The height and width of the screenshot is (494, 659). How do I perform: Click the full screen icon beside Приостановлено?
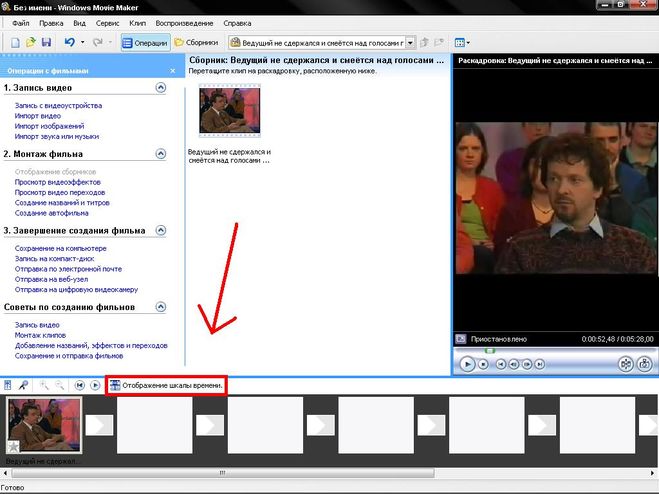point(461,339)
